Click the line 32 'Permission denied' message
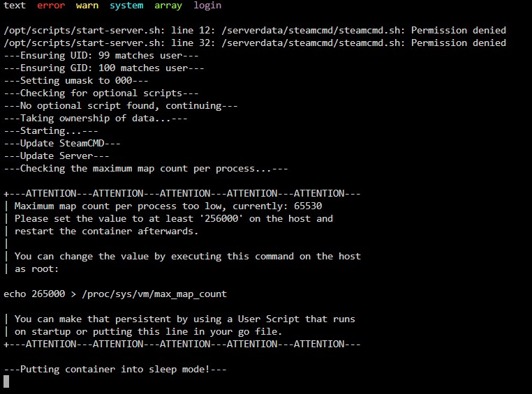 (x=255, y=43)
